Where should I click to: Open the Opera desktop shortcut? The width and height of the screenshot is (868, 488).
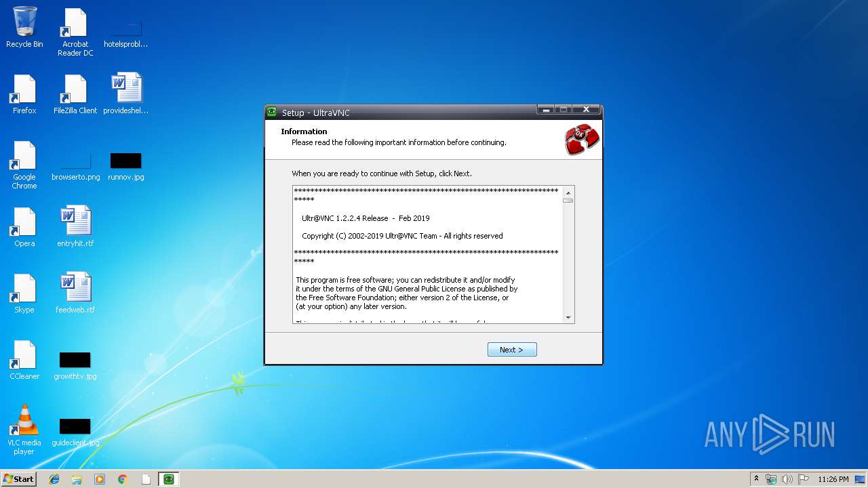coord(24,227)
